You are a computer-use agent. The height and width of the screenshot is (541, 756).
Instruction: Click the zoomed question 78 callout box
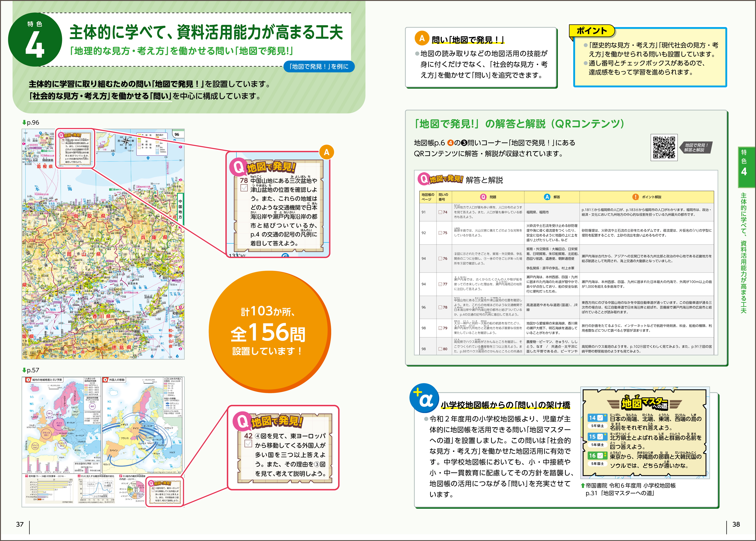click(x=278, y=205)
